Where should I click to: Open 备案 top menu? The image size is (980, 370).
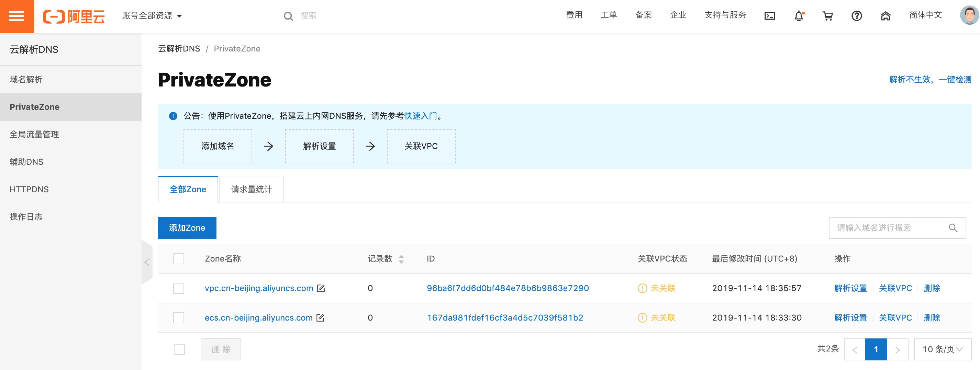click(643, 15)
